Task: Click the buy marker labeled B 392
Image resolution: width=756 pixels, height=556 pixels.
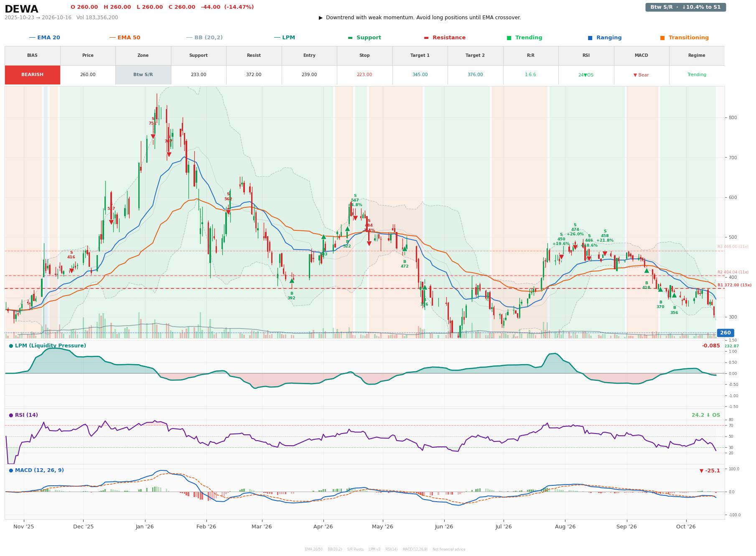Action: click(292, 281)
